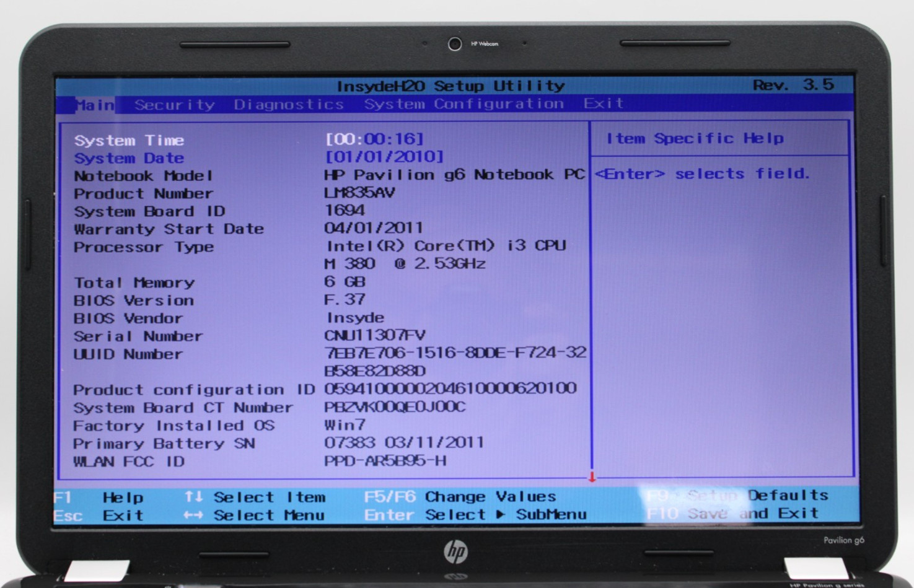The width and height of the screenshot is (914, 588).
Task: Click the WLAN FCC ID label
Action: click(x=129, y=462)
